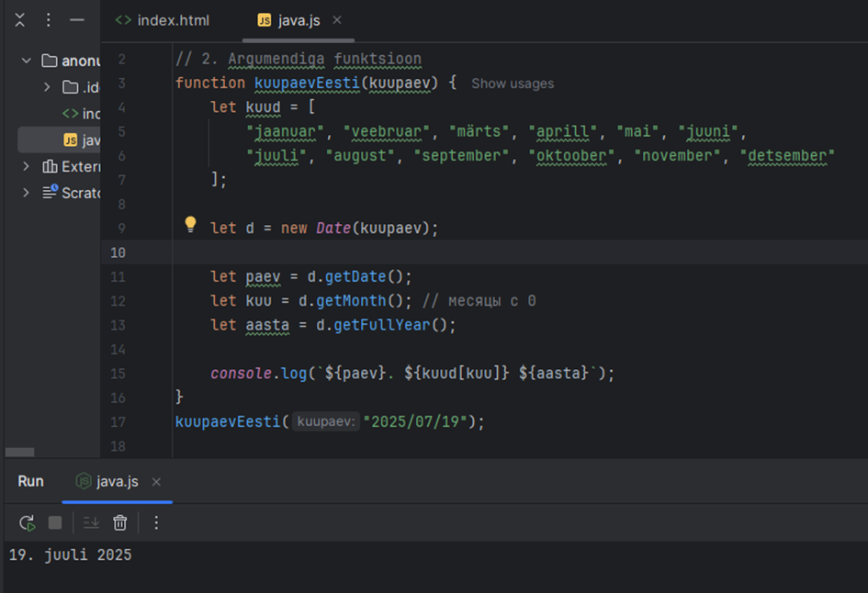Click the Show usages inlay link
The image size is (868, 593).
click(x=513, y=84)
